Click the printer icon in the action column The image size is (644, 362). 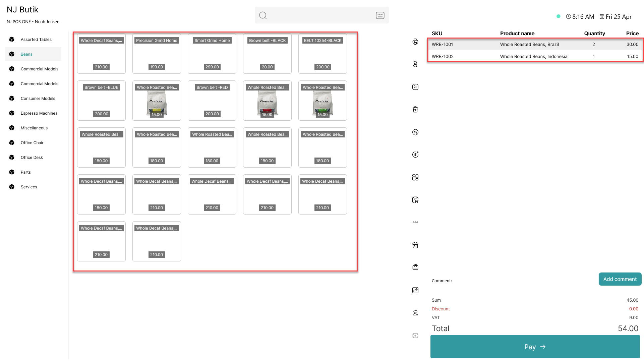pyautogui.click(x=415, y=42)
